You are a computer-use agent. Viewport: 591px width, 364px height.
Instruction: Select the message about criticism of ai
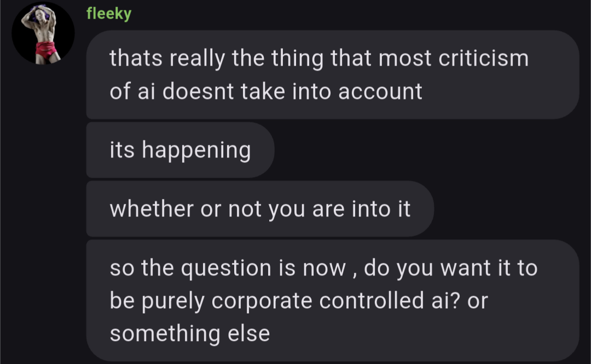[332, 74]
